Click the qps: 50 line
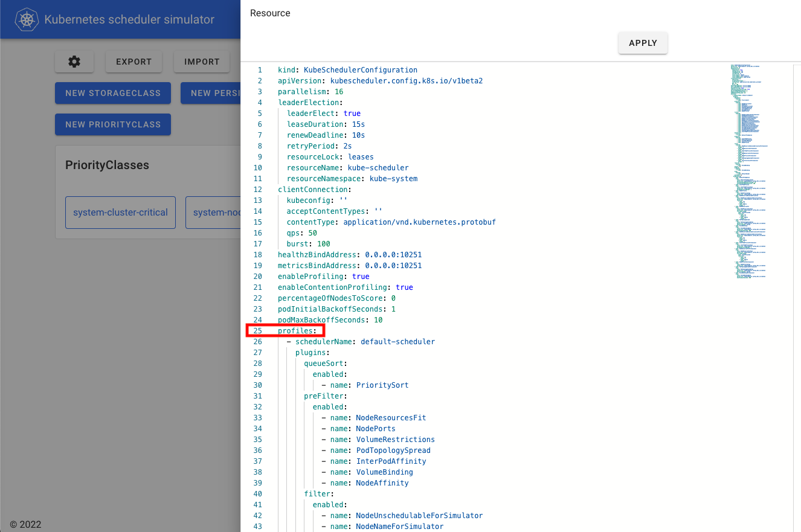801x532 pixels. coord(302,233)
